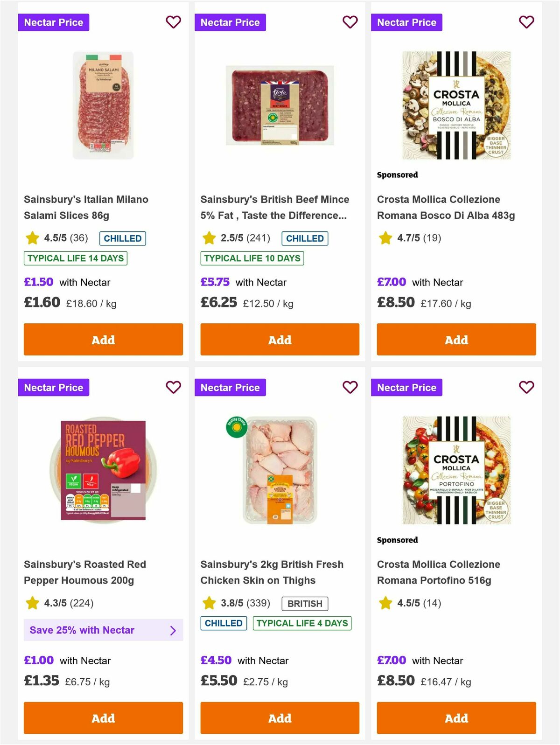560x745 pixels.
Task: View the 241 reviews for Beef Mince
Action: (259, 237)
